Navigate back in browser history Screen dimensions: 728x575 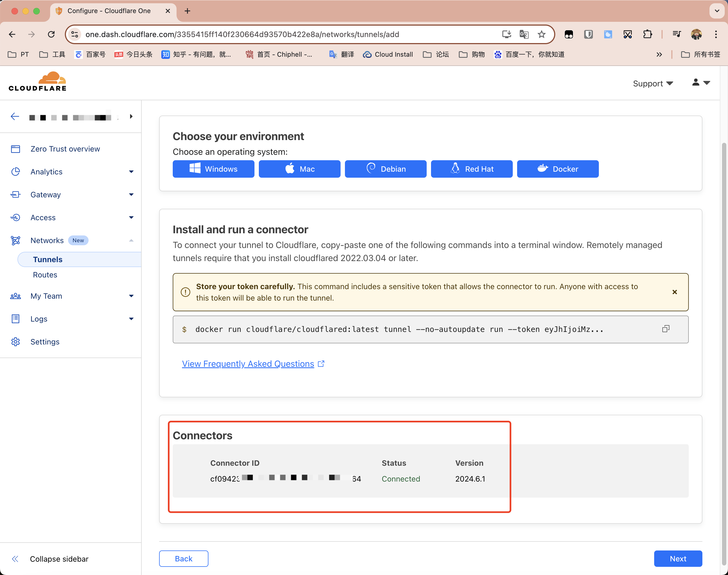click(12, 34)
